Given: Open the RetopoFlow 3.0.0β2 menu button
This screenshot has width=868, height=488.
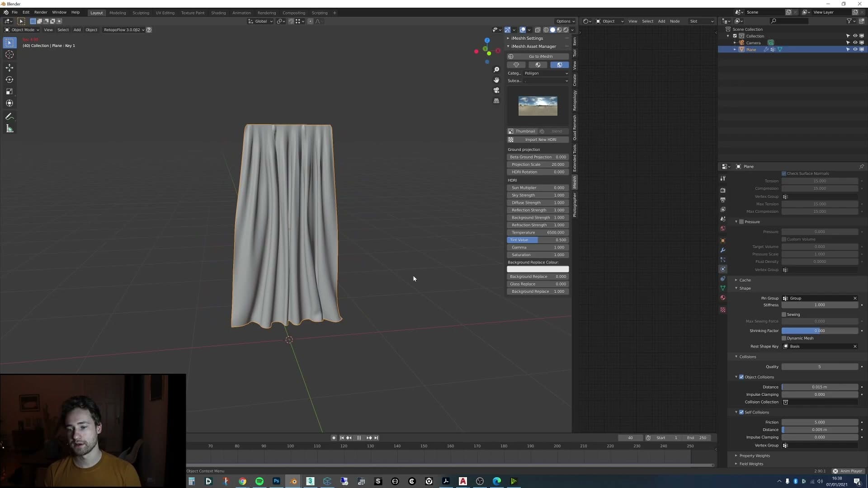Looking at the screenshot, I should pyautogui.click(x=123, y=30).
